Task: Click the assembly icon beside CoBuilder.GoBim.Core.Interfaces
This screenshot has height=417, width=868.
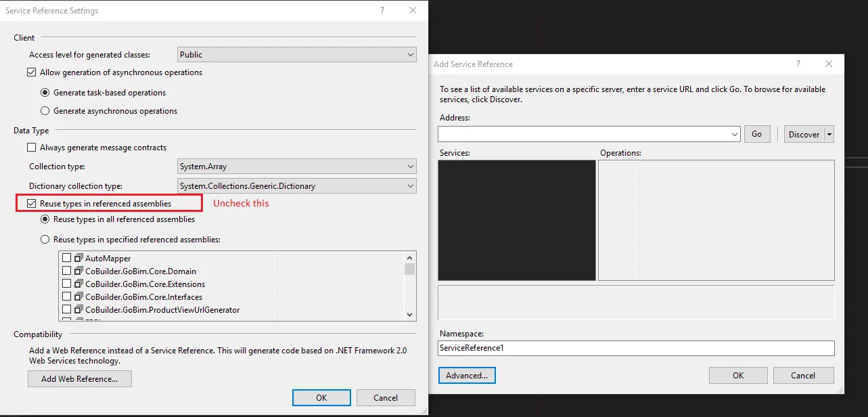Action: (78, 297)
